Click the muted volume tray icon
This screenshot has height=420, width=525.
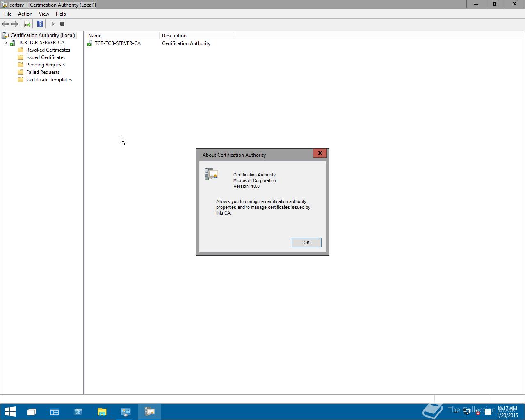click(x=477, y=412)
